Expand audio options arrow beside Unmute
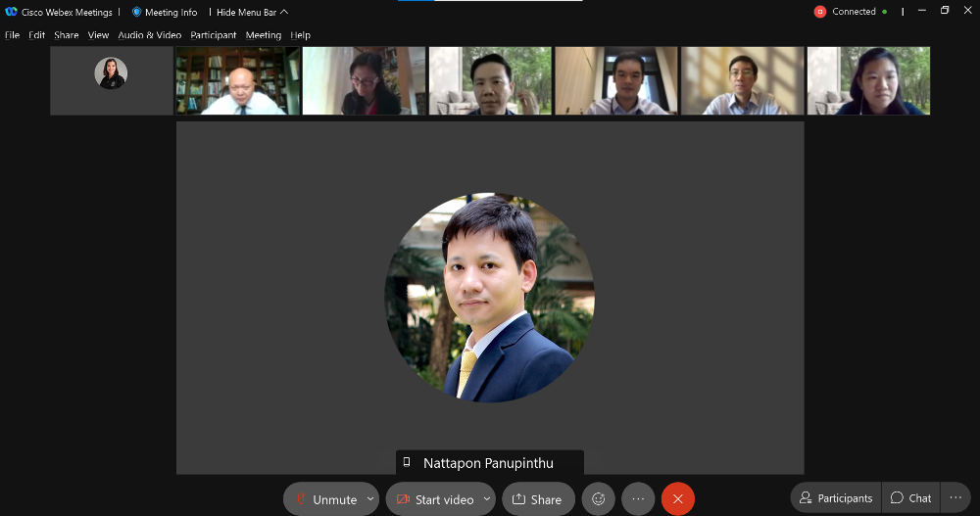Viewport: 980px width, 516px height. click(370, 499)
